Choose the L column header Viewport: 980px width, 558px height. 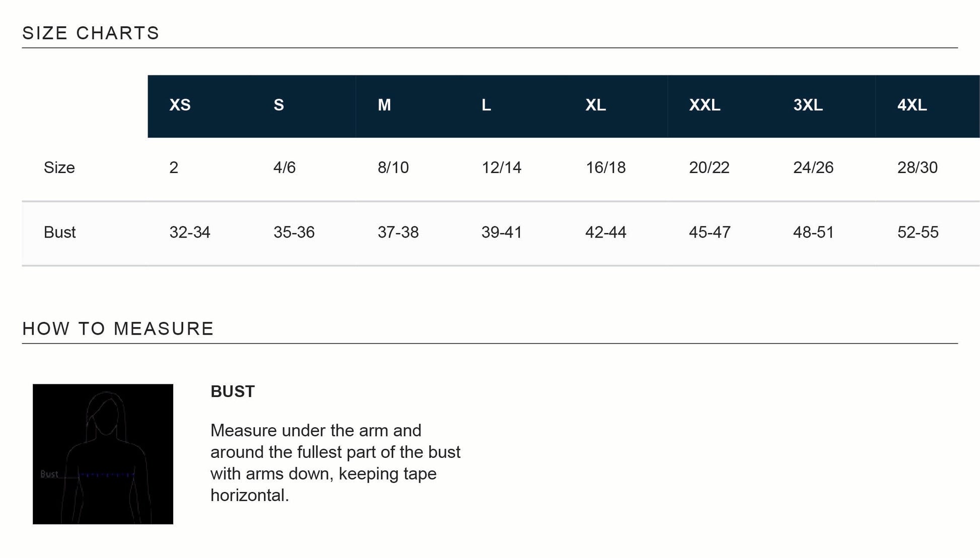486,105
